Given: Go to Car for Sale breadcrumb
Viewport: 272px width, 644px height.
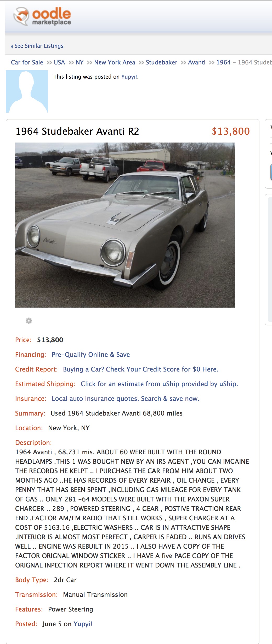Looking at the screenshot, I should [27, 62].
